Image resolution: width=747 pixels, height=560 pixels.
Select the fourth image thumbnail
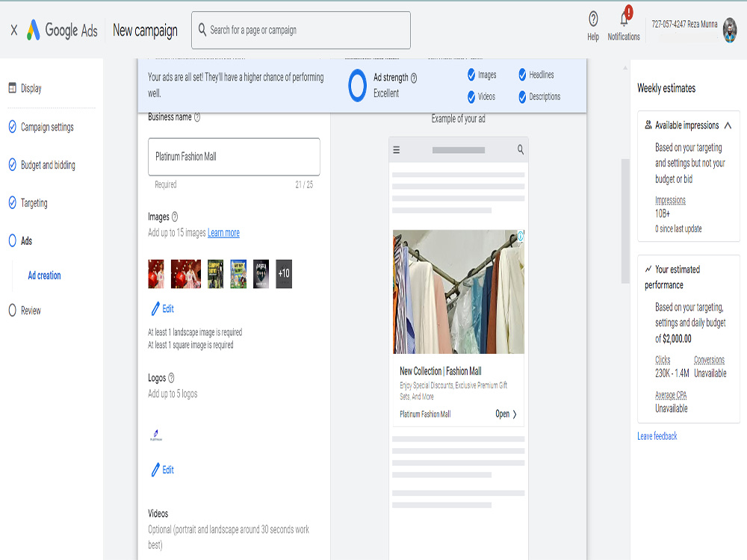click(238, 274)
